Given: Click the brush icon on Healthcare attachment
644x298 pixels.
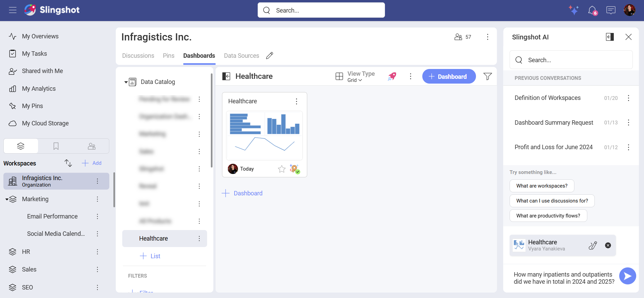Looking at the screenshot, I should coord(593,245).
